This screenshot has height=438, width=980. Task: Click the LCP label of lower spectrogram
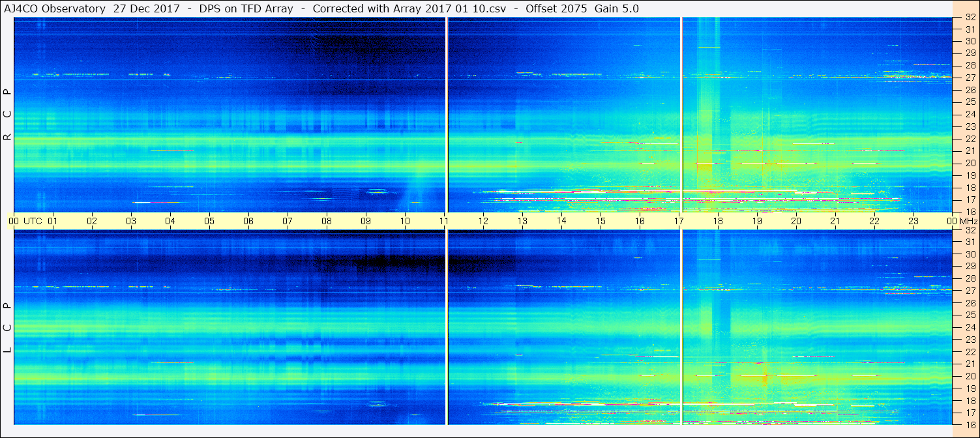pos(7,328)
